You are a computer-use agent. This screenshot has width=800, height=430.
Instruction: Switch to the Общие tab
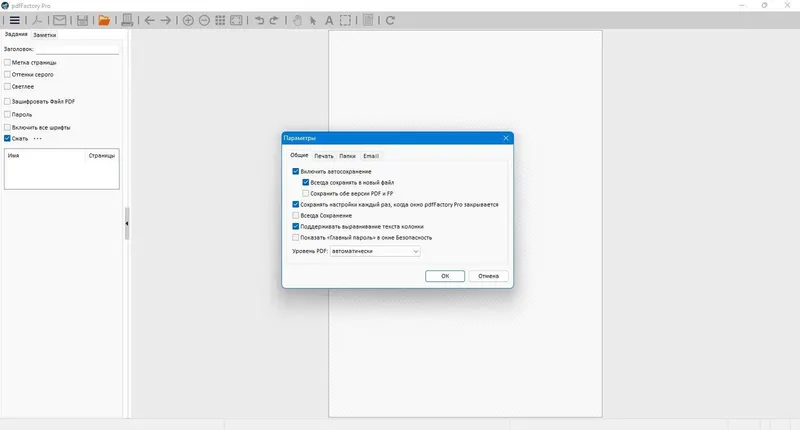[299, 155]
